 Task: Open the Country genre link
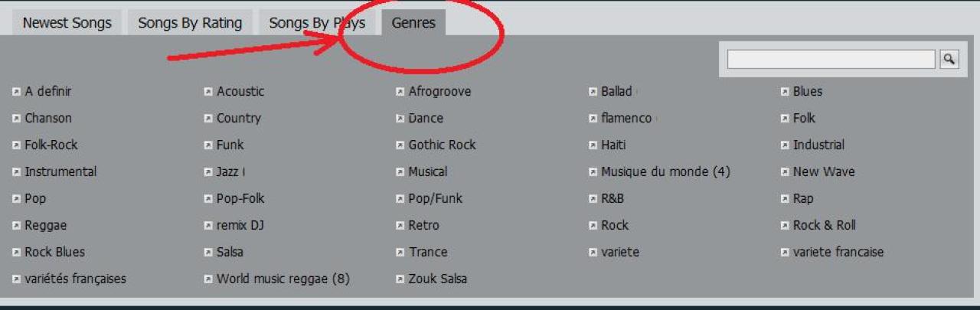click(x=239, y=119)
